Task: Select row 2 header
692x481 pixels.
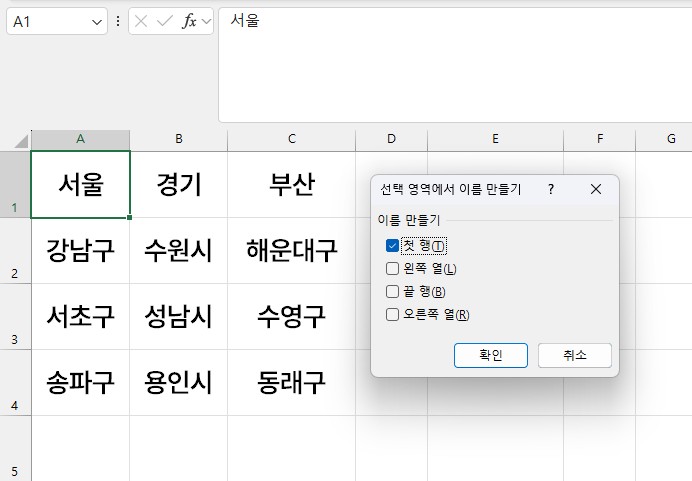Action: click(15, 251)
